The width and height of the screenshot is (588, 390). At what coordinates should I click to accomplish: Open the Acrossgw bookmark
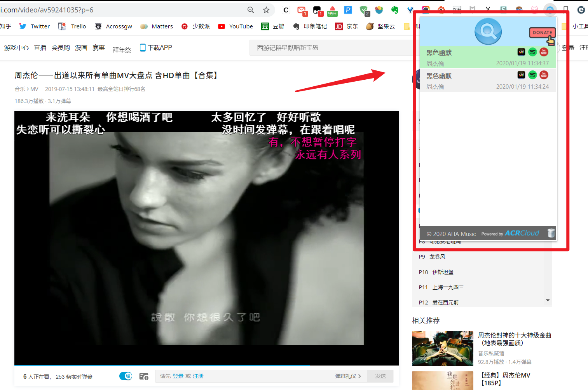(x=113, y=26)
